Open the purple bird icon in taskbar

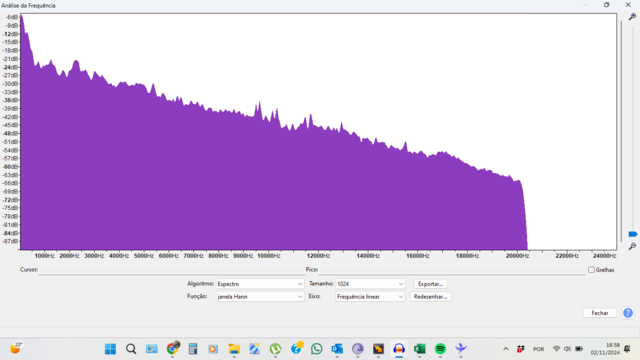click(x=461, y=349)
